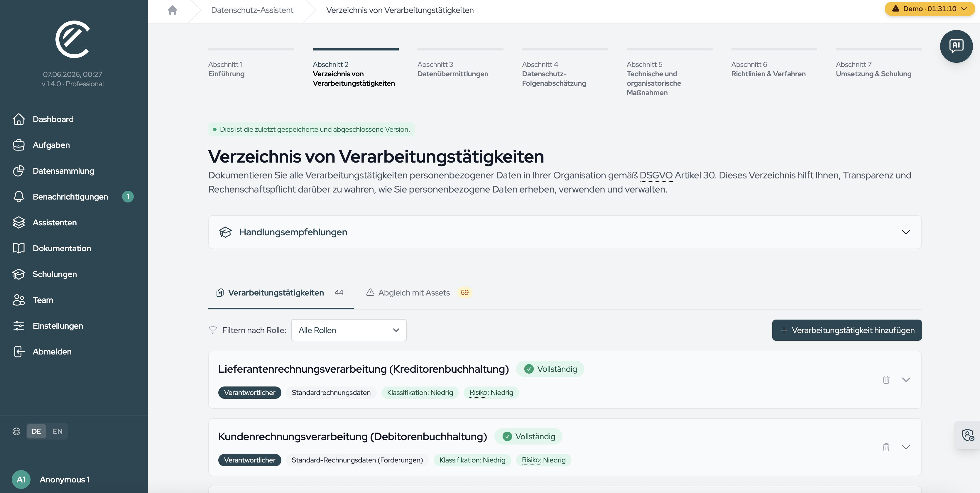Screen dimensions: 980x493
Task: Click the Team people icon
Action: click(x=19, y=300)
